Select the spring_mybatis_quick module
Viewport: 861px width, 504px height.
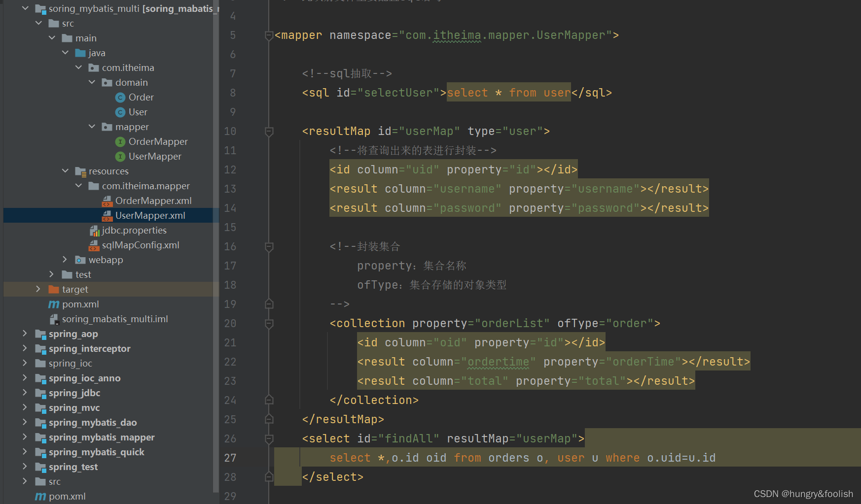click(97, 452)
